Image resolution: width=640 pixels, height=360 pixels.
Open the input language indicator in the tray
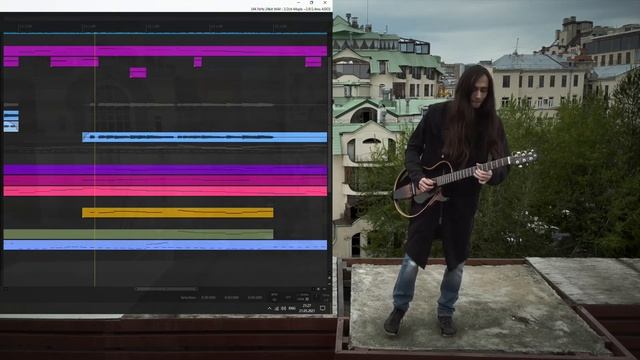292,309
